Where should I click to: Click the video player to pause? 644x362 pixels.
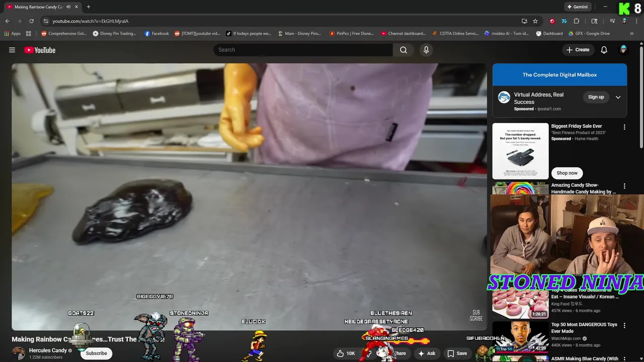[249, 196]
